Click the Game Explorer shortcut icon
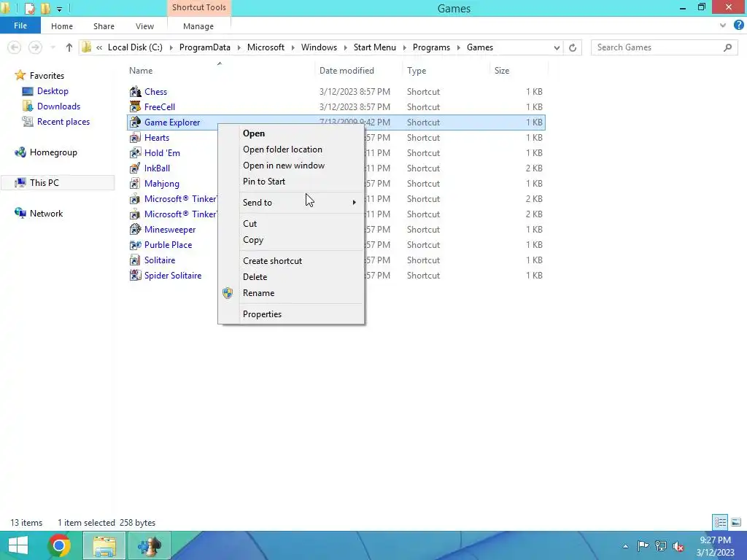The width and height of the screenshot is (747, 560). [x=135, y=122]
